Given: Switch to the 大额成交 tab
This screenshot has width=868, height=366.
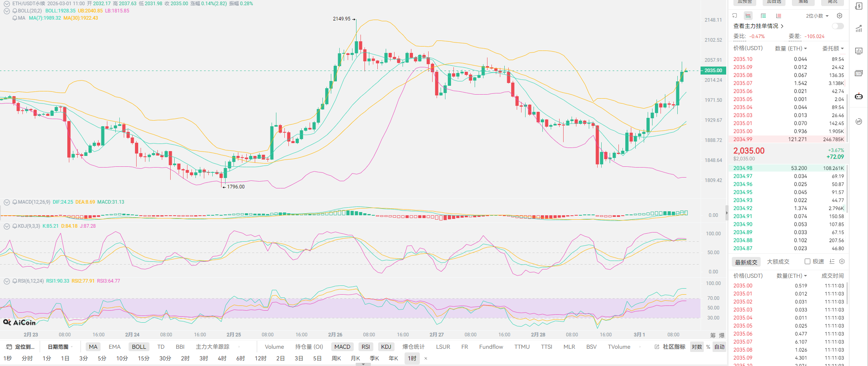Looking at the screenshot, I should (x=778, y=262).
